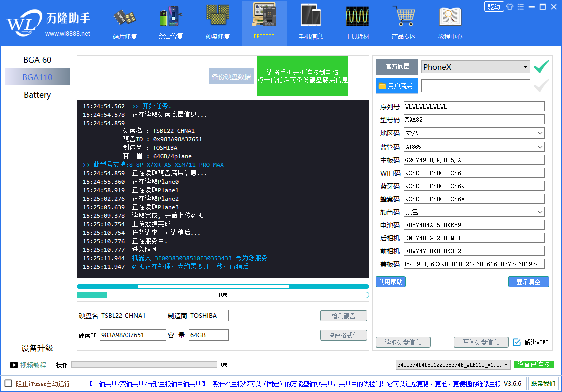Viewport: 562px width, 392px height.
Task: Click the V3.6.6 version label
Action: [514, 384]
